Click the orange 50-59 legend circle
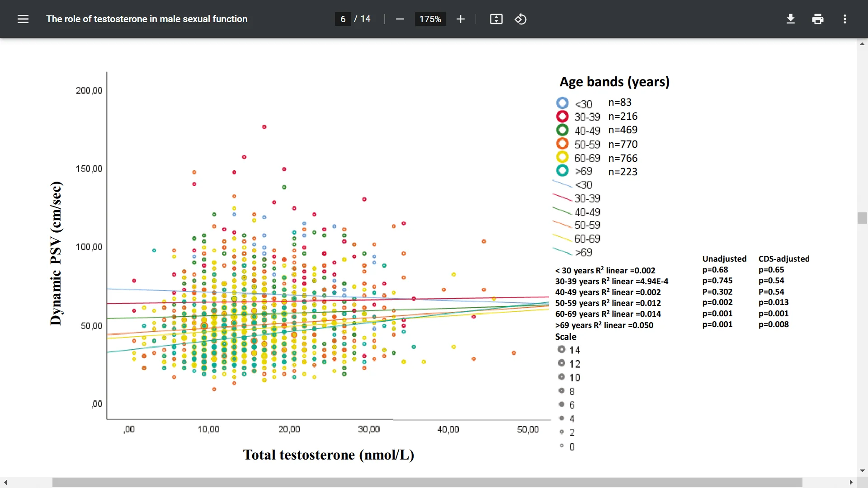Screen dimensions: 868x488 pos(562,144)
